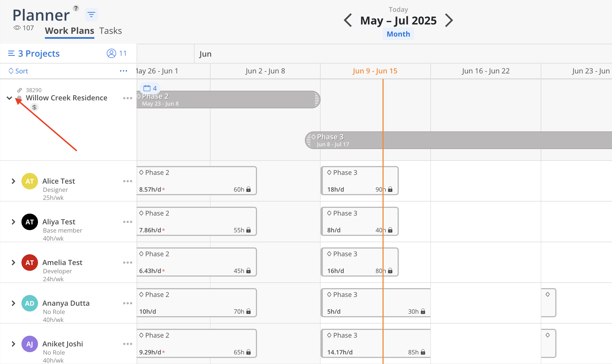The image size is (612, 364).
Task: Select the Work Plans tab
Action: (69, 31)
